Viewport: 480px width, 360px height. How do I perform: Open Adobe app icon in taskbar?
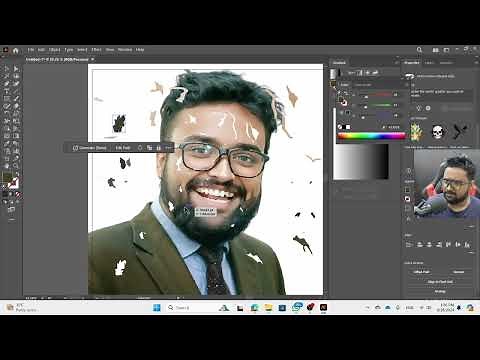tap(323, 307)
